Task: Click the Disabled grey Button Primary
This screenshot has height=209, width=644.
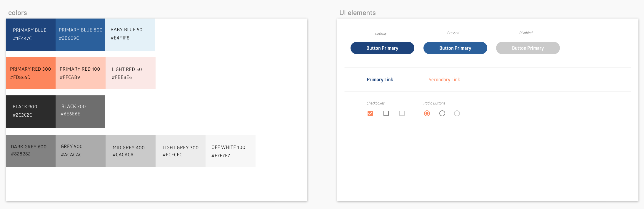Action: click(x=528, y=48)
